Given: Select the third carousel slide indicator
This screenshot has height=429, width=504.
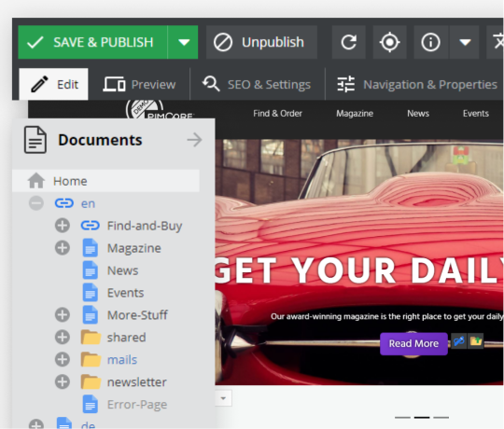Looking at the screenshot, I should click(x=441, y=418).
